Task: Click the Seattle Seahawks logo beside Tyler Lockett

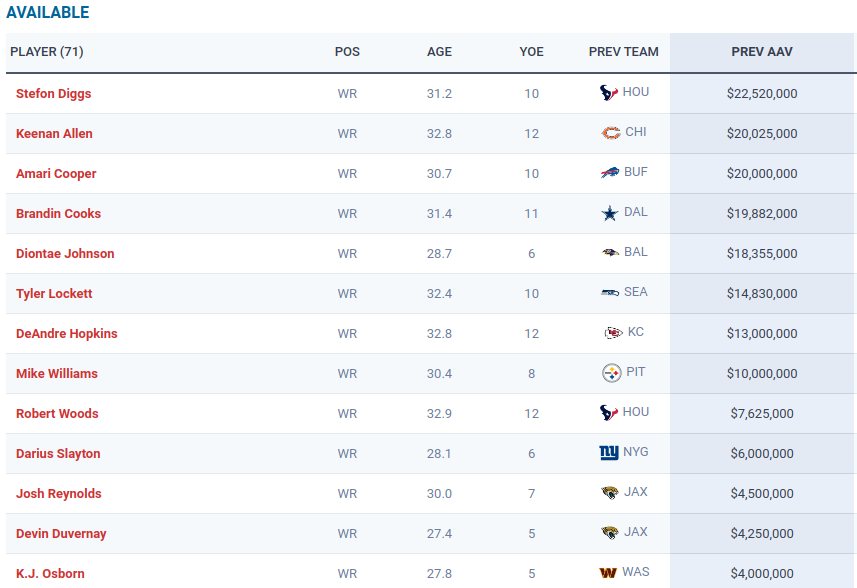Action: [x=610, y=292]
